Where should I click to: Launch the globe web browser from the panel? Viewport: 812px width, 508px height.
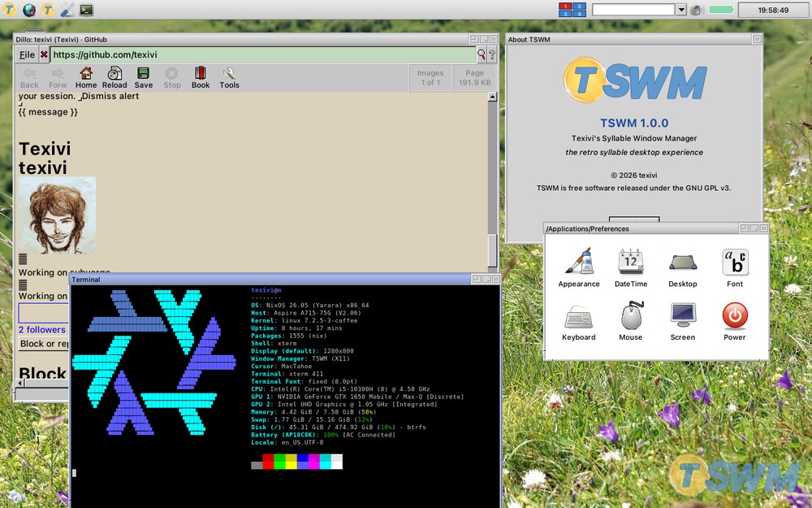coord(29,9)
